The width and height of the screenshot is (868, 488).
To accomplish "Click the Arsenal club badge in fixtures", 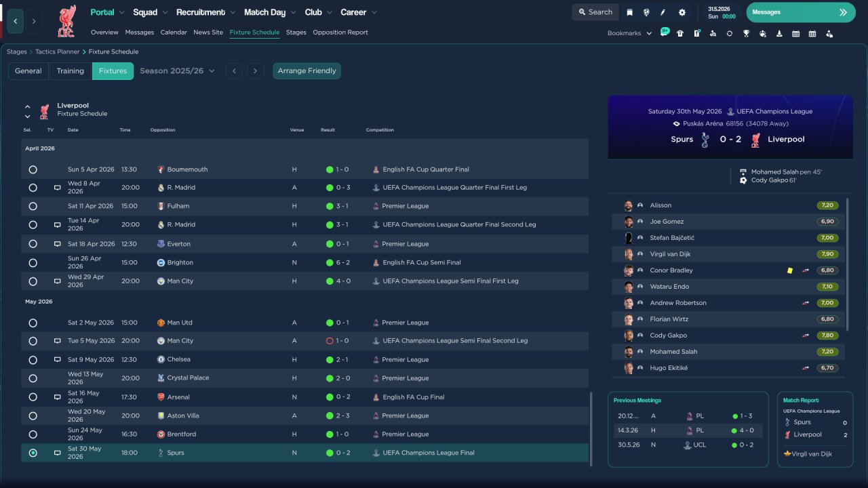I will 161,397.
